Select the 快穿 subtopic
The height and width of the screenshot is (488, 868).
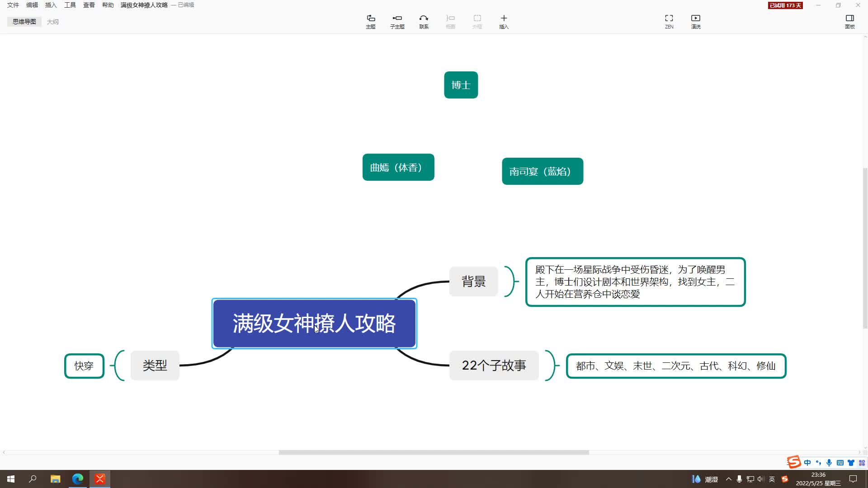point(84,366)
